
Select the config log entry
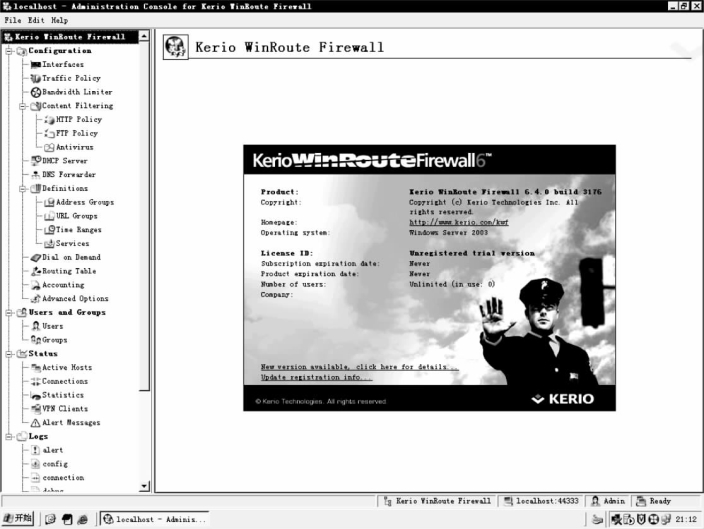(x=55, y=464)
